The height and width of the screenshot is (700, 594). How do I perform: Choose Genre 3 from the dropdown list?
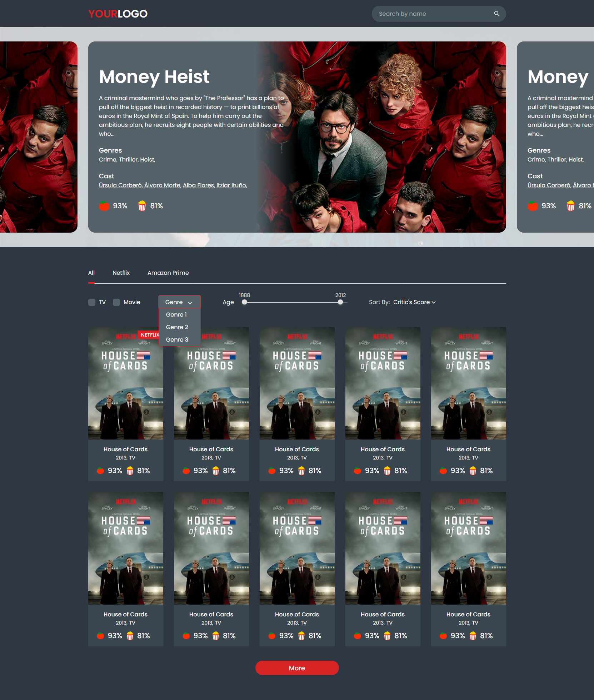click(179, 339)
